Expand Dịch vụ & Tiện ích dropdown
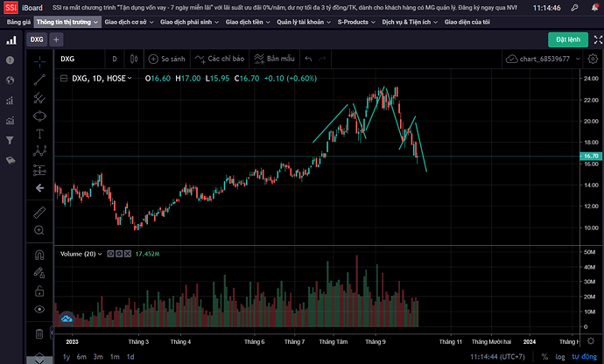The height and width of the screenshot is (364, 604). coord(410,23)
